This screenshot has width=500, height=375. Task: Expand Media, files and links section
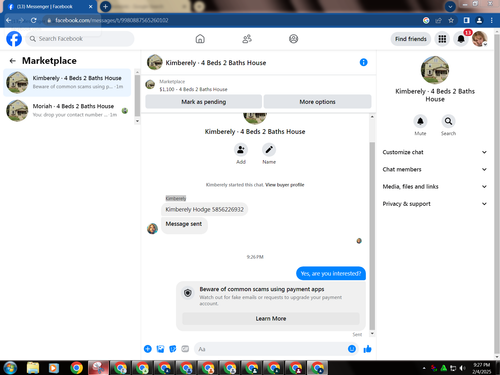click(x=435, y=187)
